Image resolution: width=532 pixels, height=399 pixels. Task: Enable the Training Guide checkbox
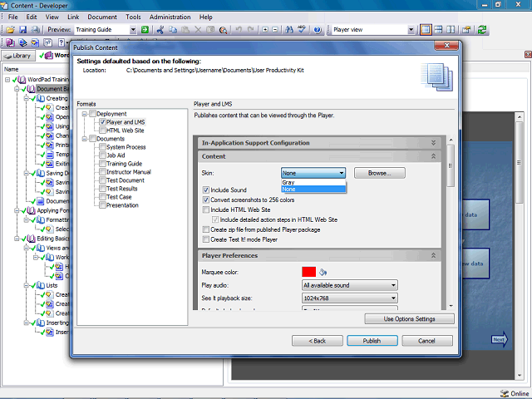(103, 164)
